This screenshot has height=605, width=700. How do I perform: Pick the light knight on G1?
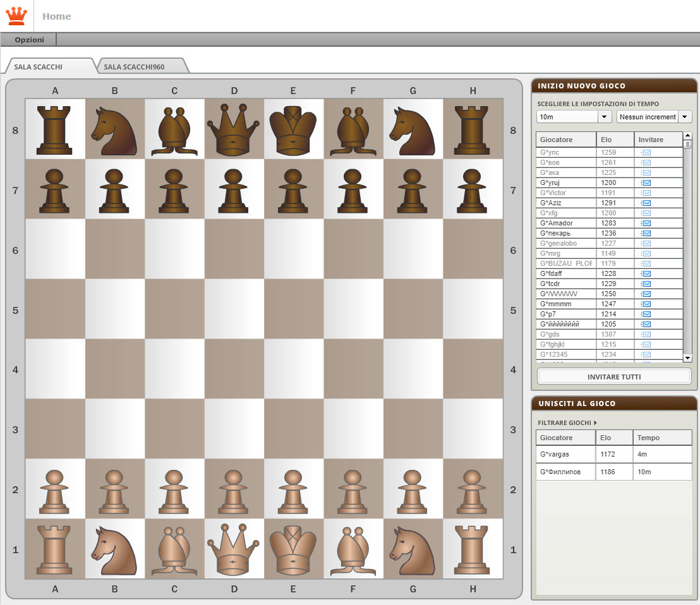pyautogui.click(x=413, y=551)
